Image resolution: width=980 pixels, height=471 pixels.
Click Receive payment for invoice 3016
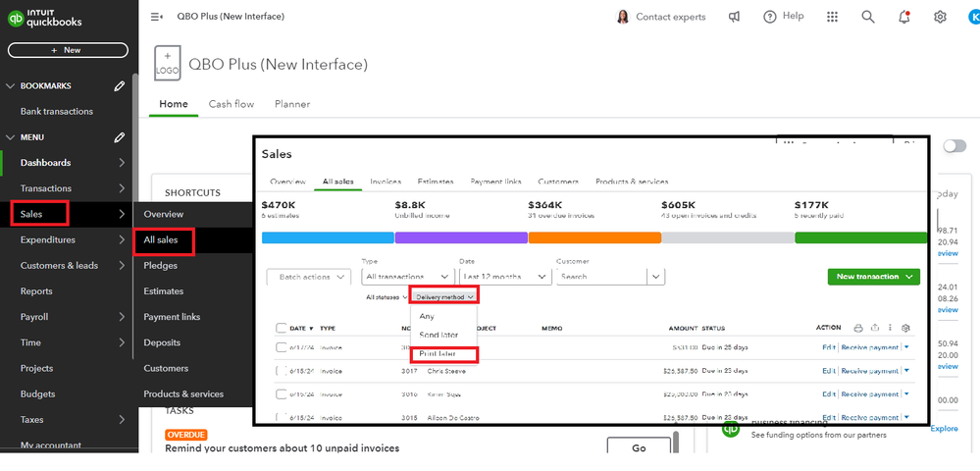click(x=870, y=394)
